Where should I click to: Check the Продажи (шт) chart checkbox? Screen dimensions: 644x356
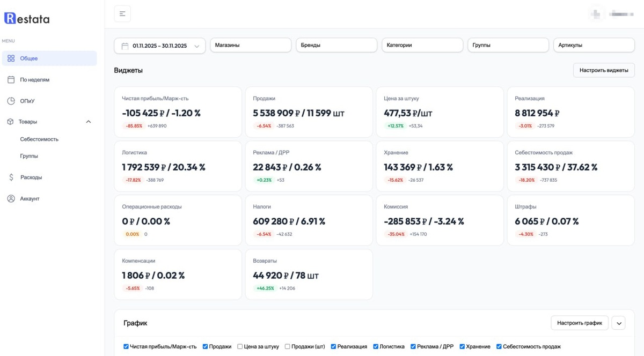(x=288, y=346)
